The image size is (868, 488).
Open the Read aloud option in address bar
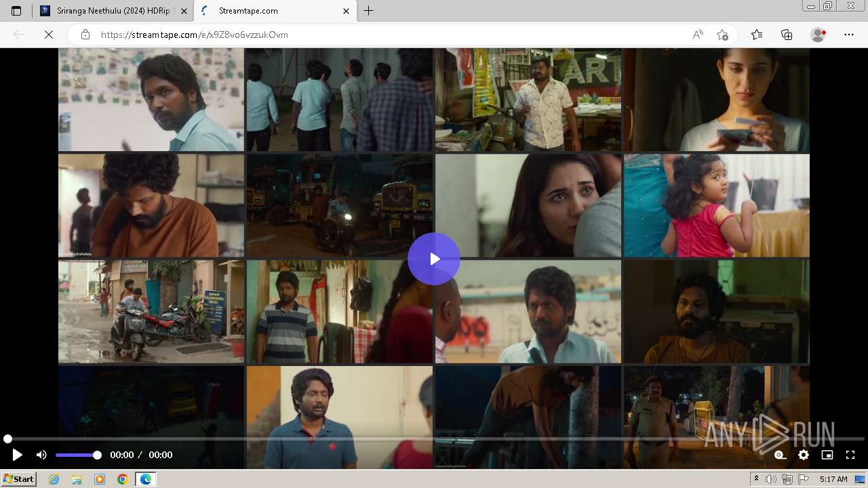698,35
